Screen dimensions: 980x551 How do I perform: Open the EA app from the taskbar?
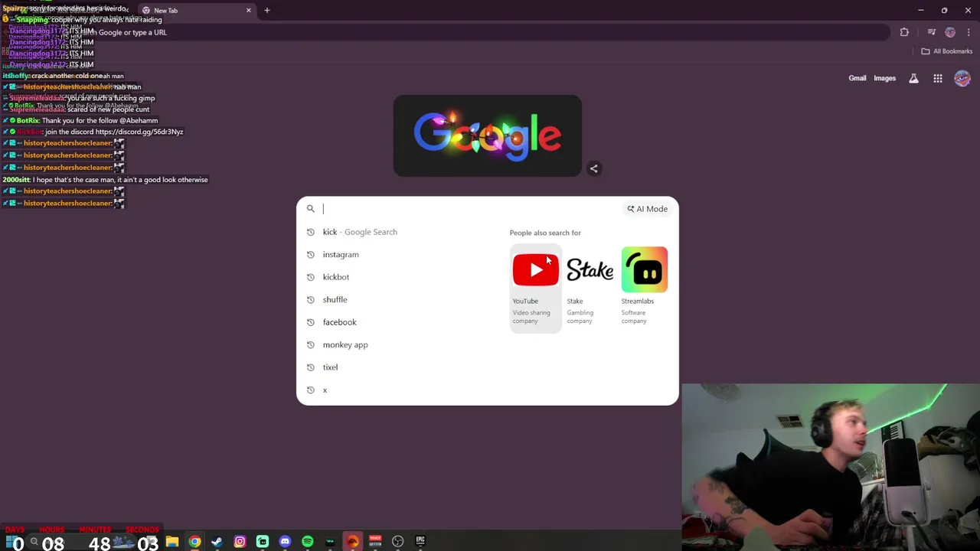point(352,542)
